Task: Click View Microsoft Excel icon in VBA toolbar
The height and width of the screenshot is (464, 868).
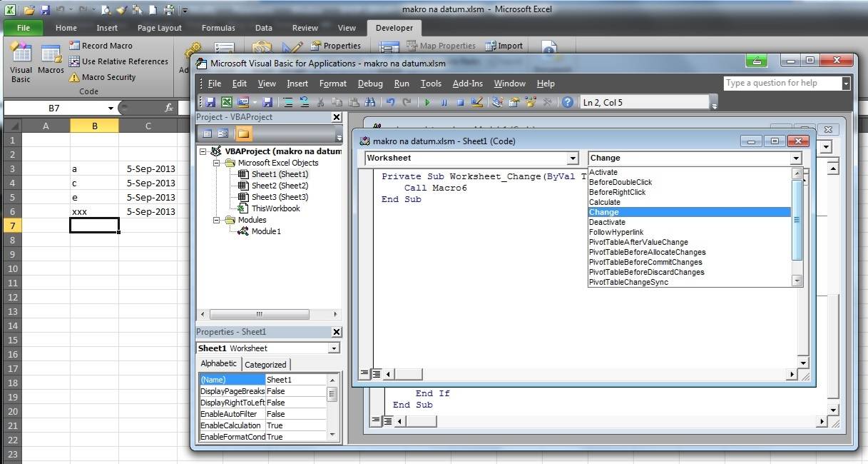Action: [226, 102]
